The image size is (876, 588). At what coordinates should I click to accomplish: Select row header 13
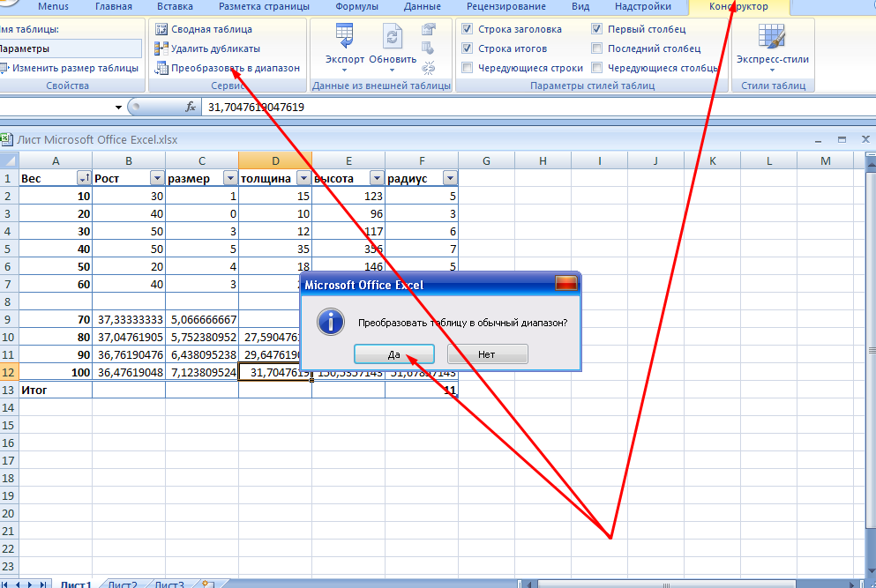9,390
